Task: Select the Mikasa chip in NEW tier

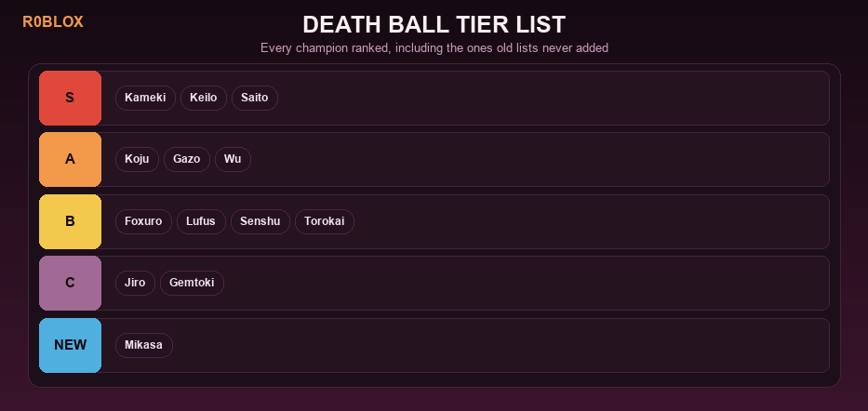Action: tap(144, 345)
